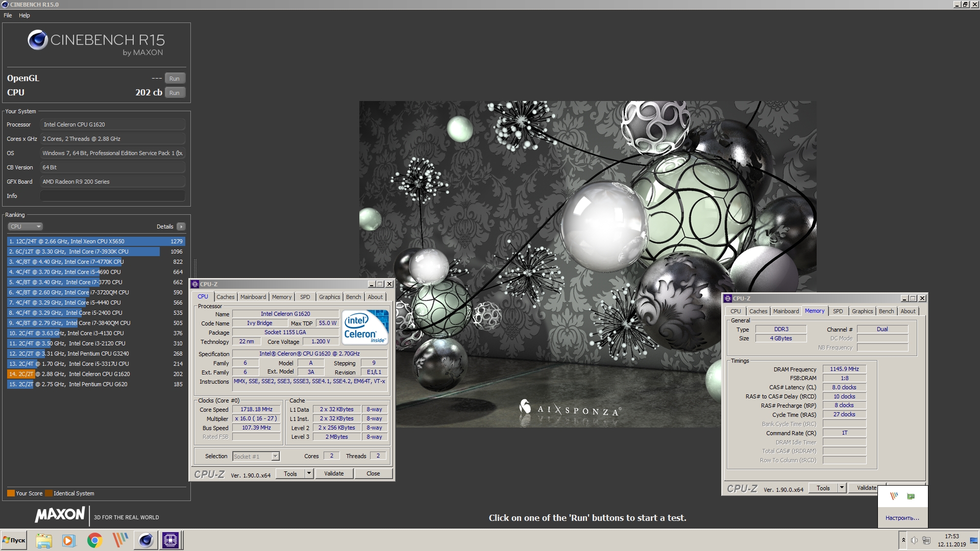Minimize the Cinebench main window
This screenshot has width=980, height=551.
click(x=957, y=4)
